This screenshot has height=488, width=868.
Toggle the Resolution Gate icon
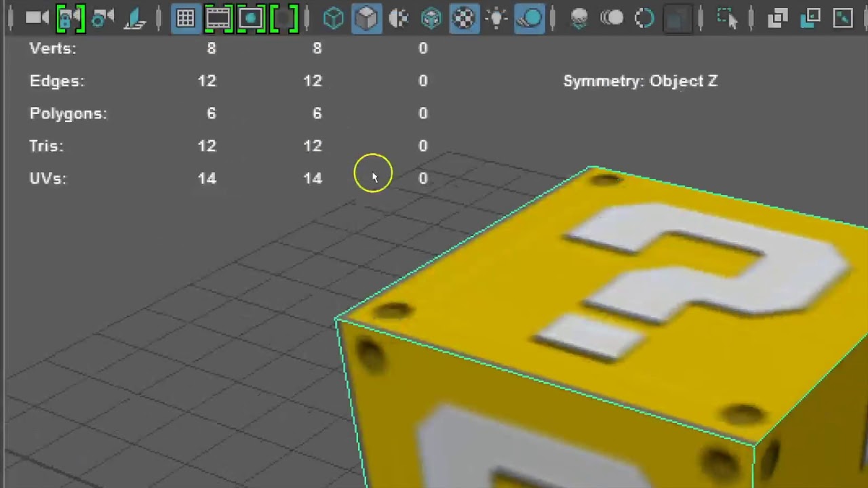[250, 18]
